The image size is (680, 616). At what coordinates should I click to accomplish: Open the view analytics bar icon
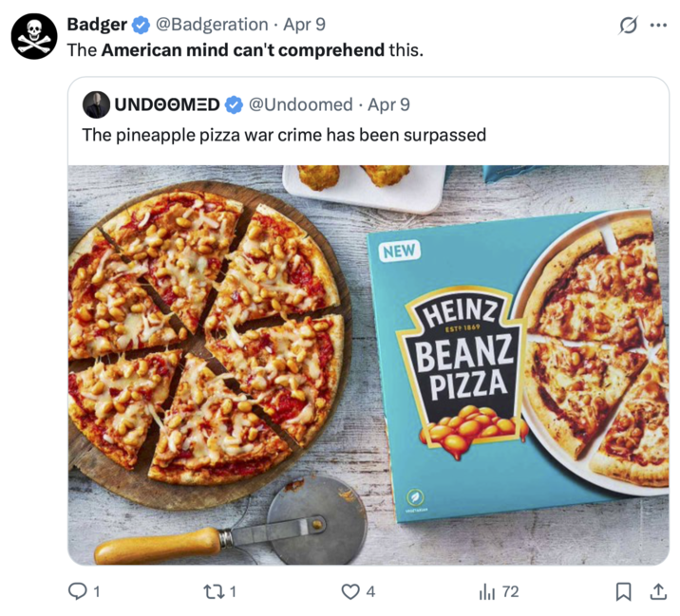(x=487, y=591)
